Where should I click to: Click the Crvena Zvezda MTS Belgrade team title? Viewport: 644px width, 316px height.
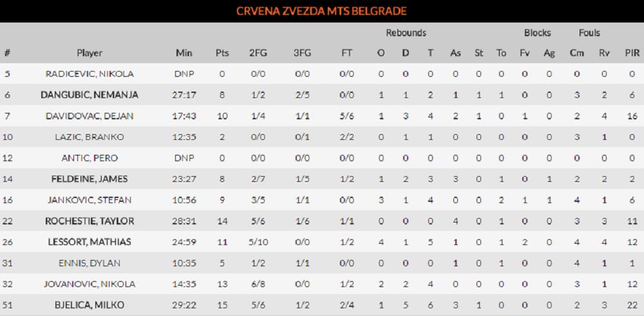321,11
